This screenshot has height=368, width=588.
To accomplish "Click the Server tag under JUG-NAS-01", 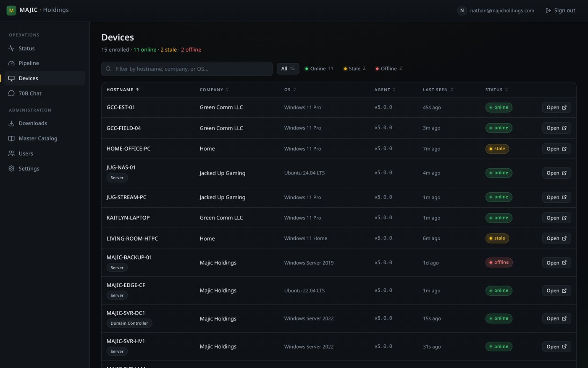I will click(117, 178).
